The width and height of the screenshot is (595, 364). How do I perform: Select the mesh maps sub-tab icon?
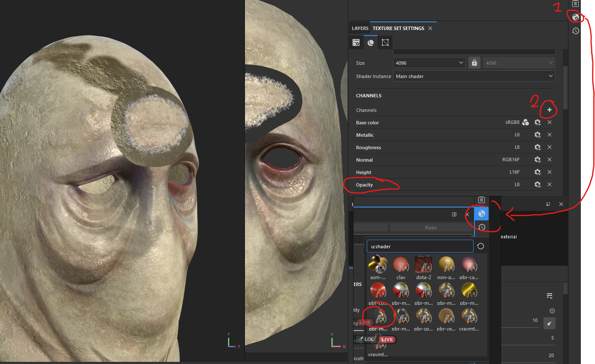(385, 42)
